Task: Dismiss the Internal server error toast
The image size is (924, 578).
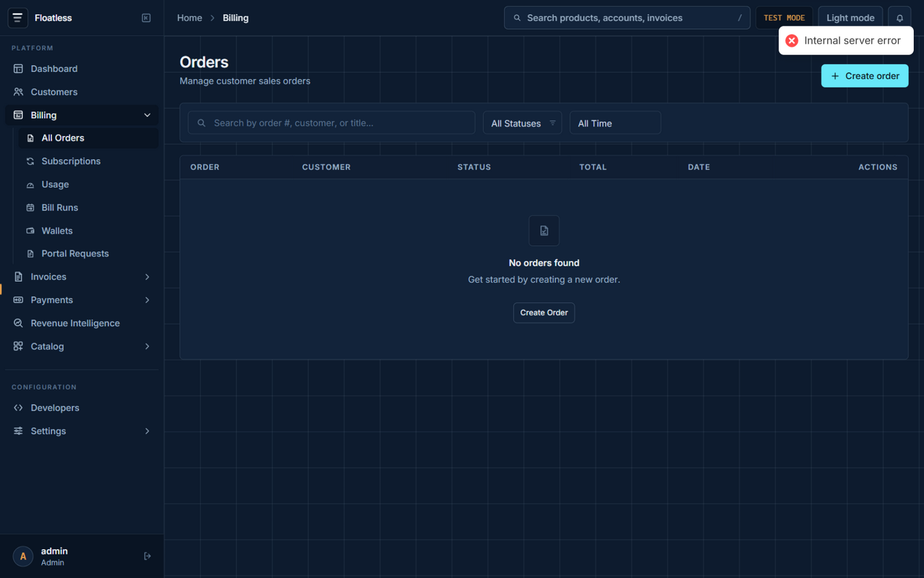Action: click(x=846, y=40)
